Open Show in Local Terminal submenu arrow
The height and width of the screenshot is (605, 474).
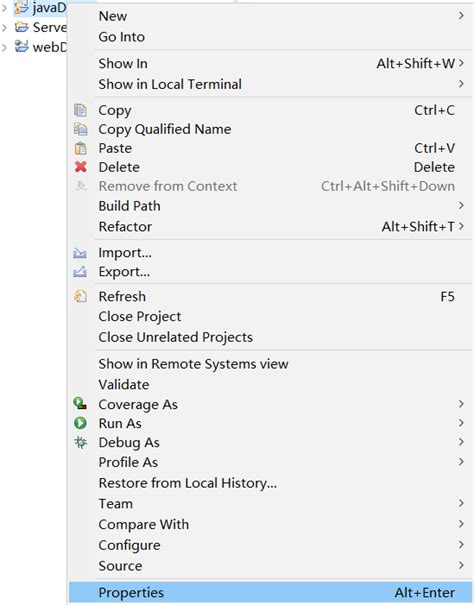(461, 84)
